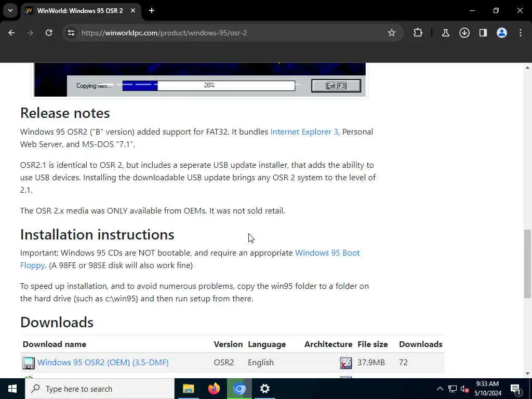Viewport: 532px width, 399px height.
Task: Open the Internet Explorer 3 link
Action: click(304, 131)
